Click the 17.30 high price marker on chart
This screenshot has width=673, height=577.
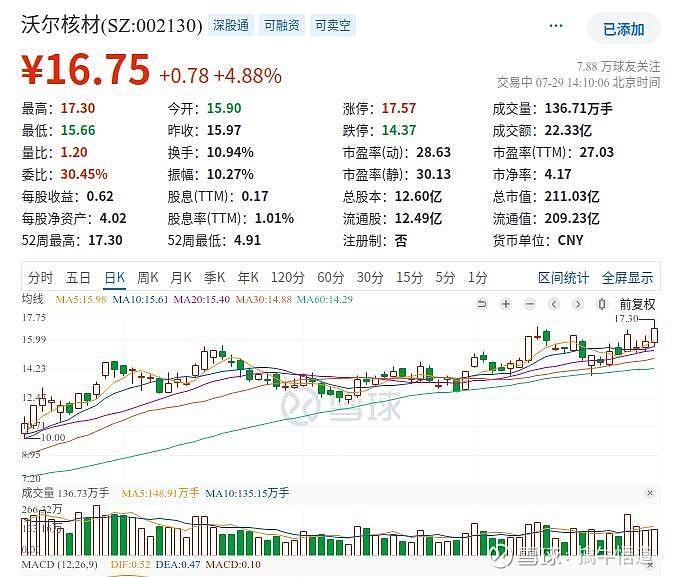click(626, 319)
